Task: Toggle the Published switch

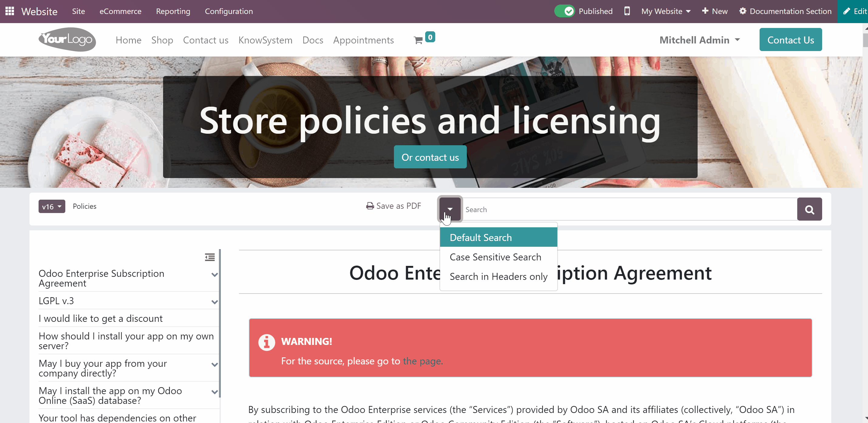Action: click(565, 11)
